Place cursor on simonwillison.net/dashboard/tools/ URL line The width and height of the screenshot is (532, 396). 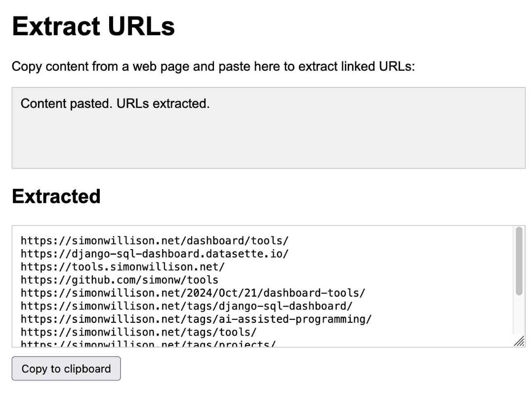[x=154, y=241]
